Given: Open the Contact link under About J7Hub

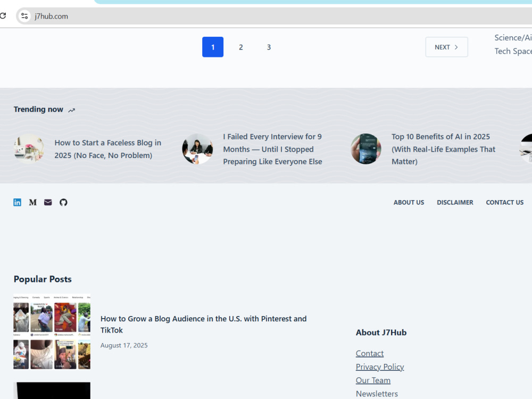Looking at the screenshot, I should [370, 354].
